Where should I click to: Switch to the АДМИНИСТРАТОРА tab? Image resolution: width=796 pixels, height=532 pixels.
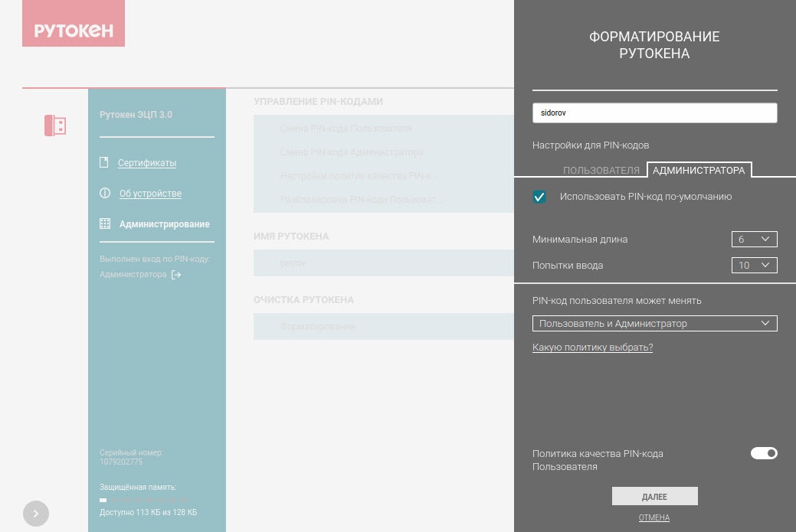tap(699, 171)
